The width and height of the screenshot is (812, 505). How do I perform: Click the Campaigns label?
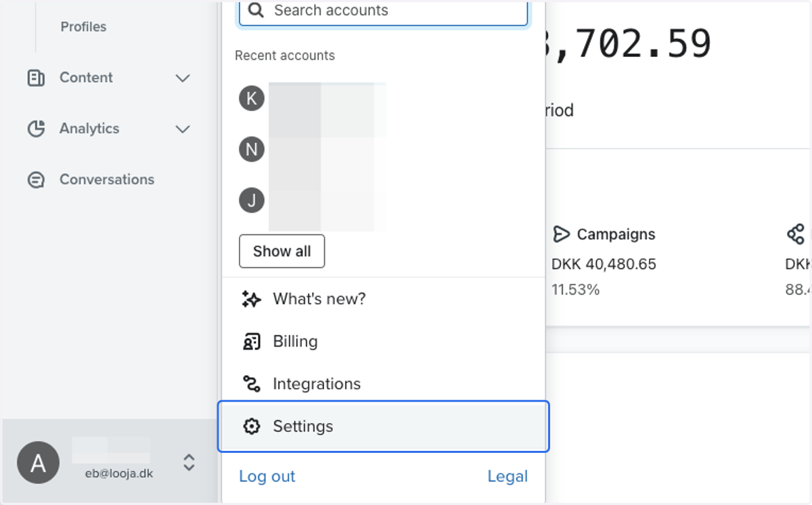616,234
